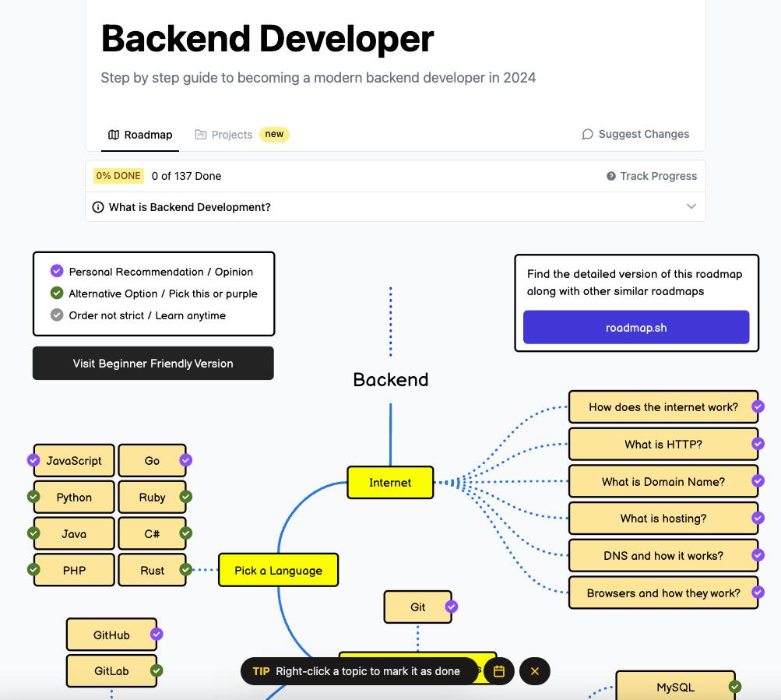This screenshot has height=700, width=781.
Task: Open the What is Domain Name? topic
Action: click(663, 481)
